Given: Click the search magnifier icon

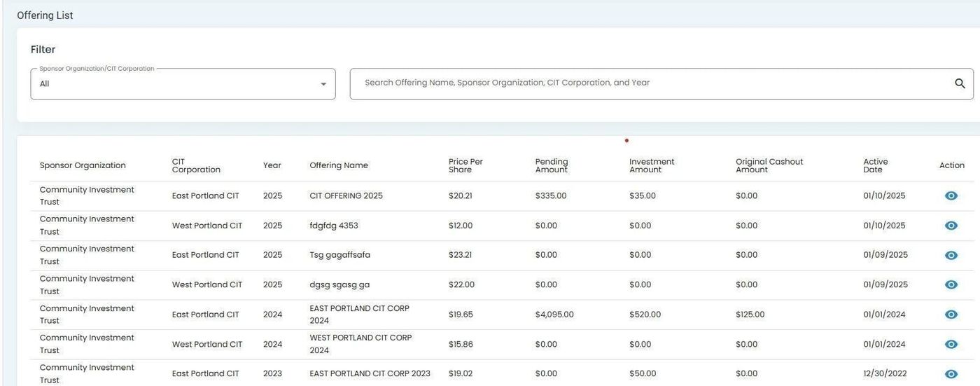Looking at the screenshot, I should [x=960, y=83].
